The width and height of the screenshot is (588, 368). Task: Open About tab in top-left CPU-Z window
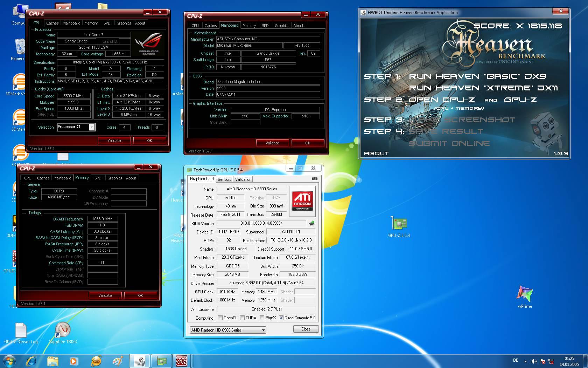click(x=140, y=23)
